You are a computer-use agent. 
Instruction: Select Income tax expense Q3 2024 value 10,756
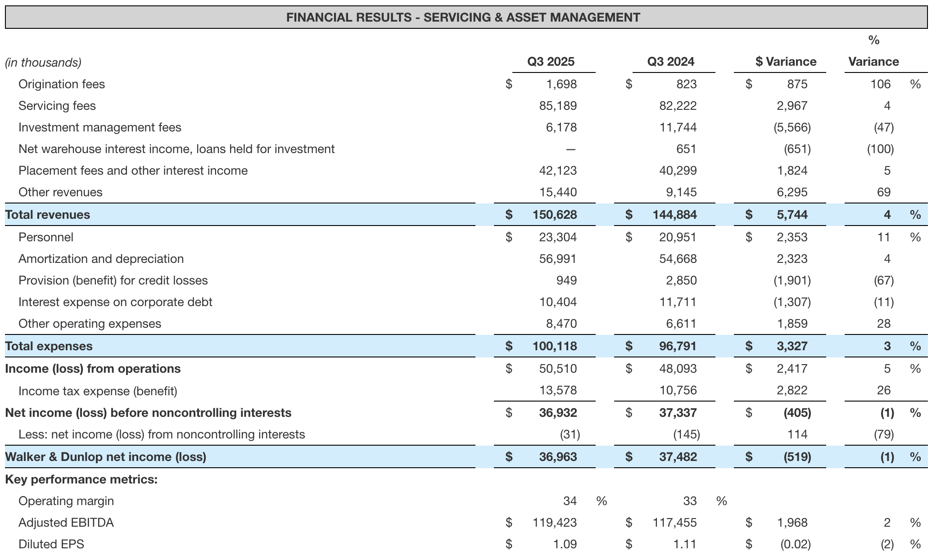[678, 390]
